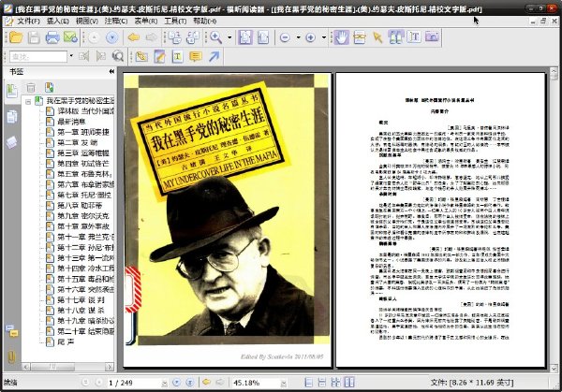Image resolution: width=562 pixels, height=392 pixels.
Task: Open the 工具(T) menu
Action: click(175, 22)
